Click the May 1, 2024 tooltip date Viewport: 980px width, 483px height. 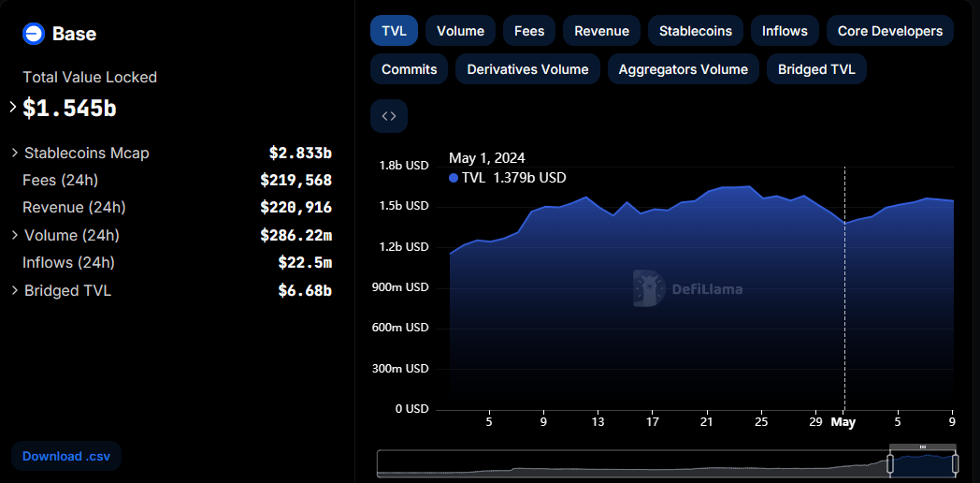[x=487, y=157]
